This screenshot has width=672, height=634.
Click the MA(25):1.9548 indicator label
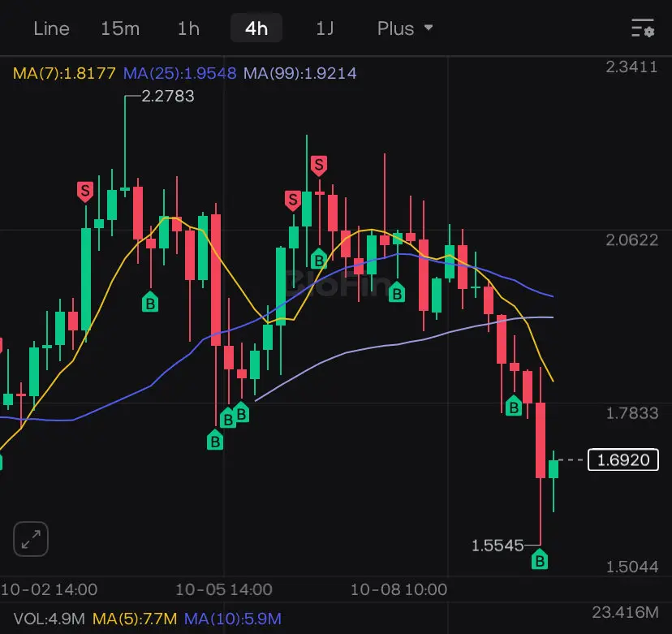[180, 73]
